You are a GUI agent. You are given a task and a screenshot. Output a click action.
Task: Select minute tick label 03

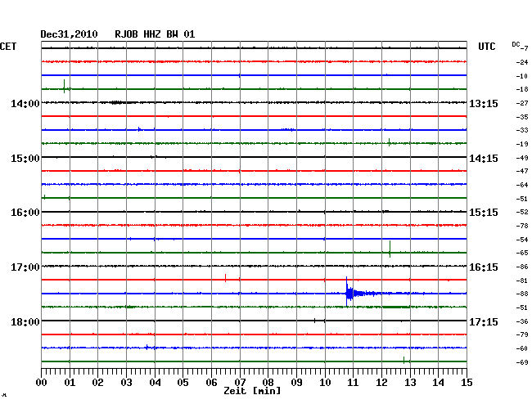coord(126,382)
